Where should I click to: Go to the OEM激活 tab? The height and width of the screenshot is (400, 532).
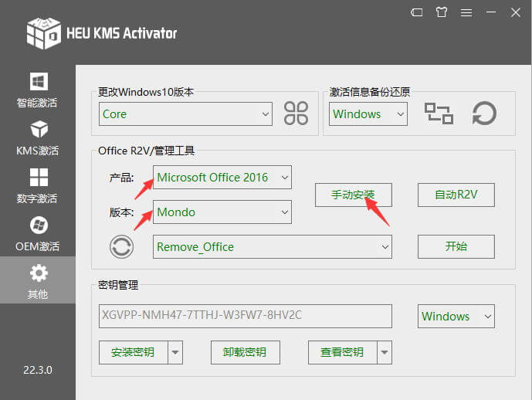37,233
